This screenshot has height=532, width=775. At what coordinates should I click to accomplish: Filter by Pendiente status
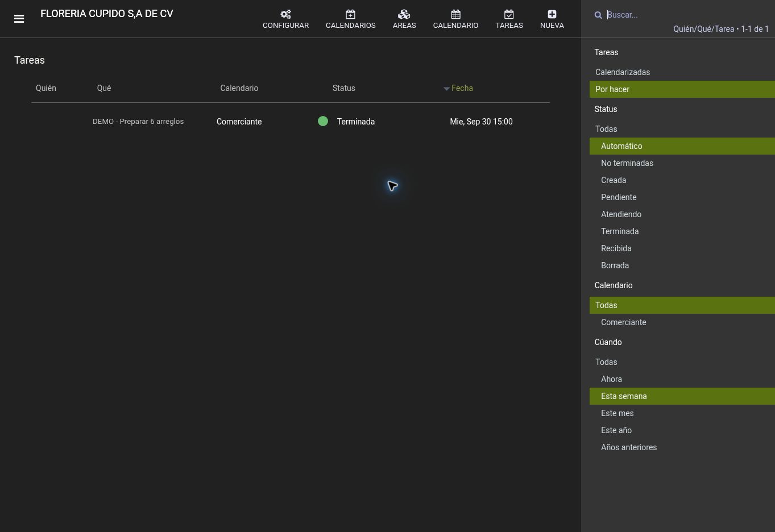(682, 197)
